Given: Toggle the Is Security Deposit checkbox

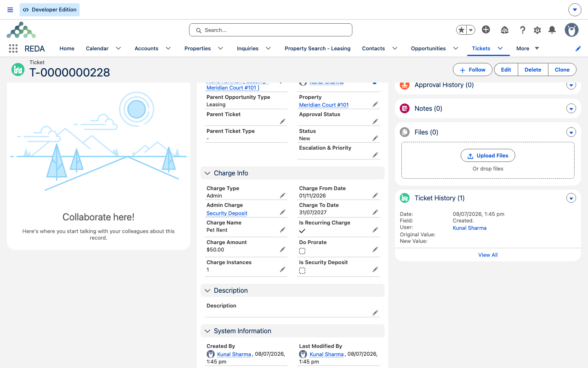Looking at the screenshot, I should [x=302, y=271].
